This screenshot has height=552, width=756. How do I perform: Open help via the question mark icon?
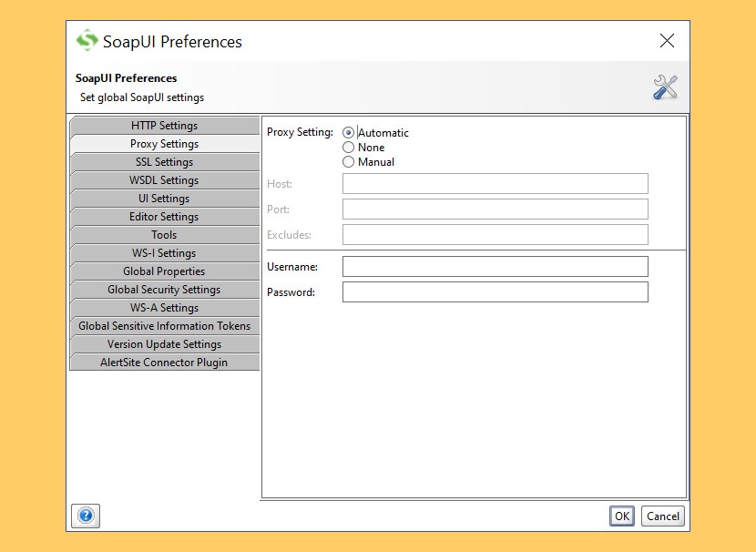point(85,516)
